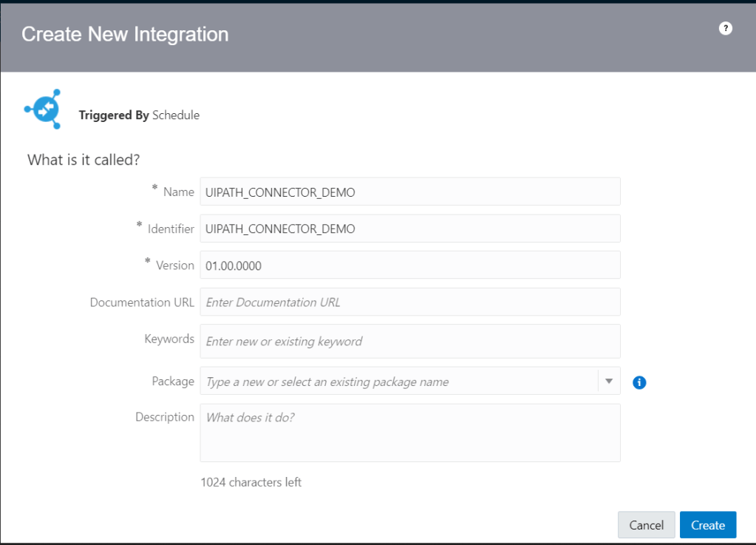Click the info icon beside Package
Screen dimensions: 756x545
coord(640,382)
